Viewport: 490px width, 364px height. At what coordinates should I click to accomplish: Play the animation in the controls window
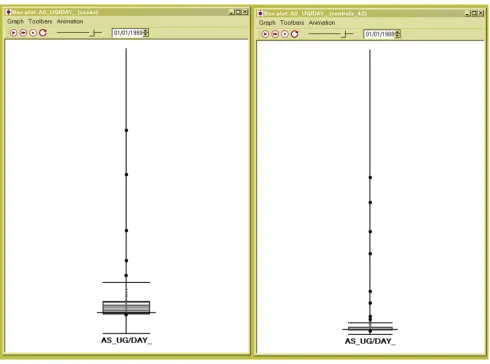coord(265,34)
